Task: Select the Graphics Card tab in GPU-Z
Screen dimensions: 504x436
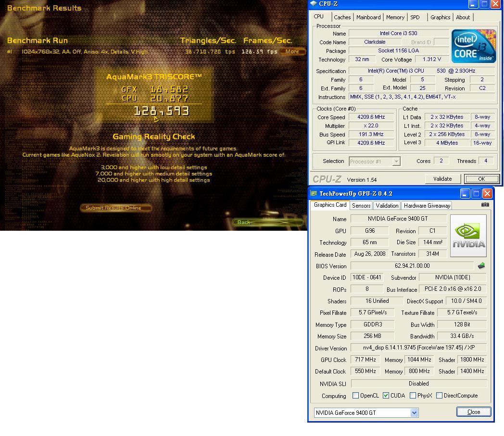Action: [x=330, y=205]
